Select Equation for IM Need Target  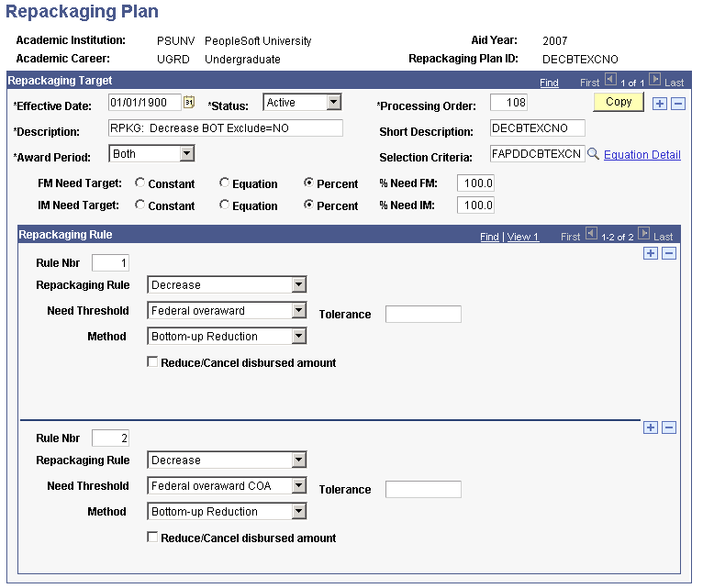pos(224,205)
